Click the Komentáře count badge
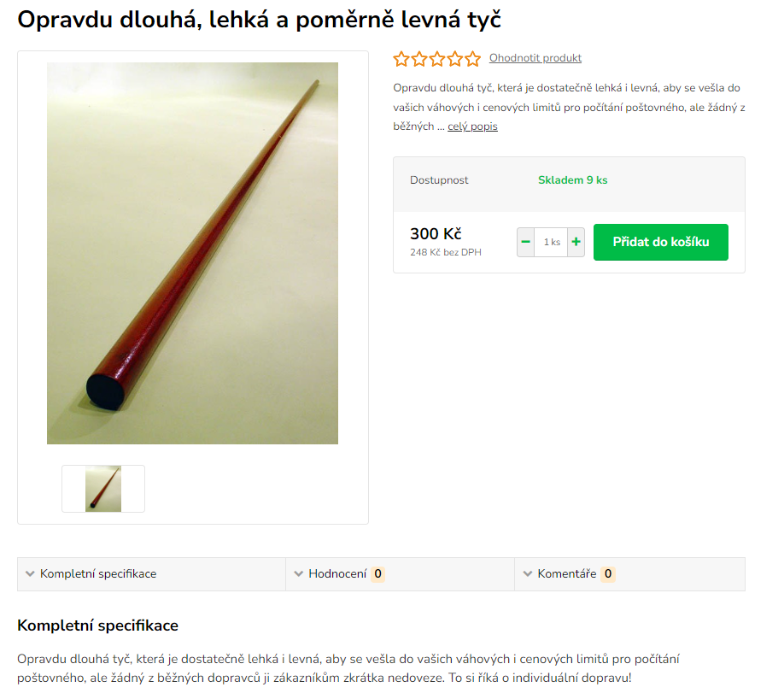This screenshot has height=699, width=784. click(x=608, y=574)
